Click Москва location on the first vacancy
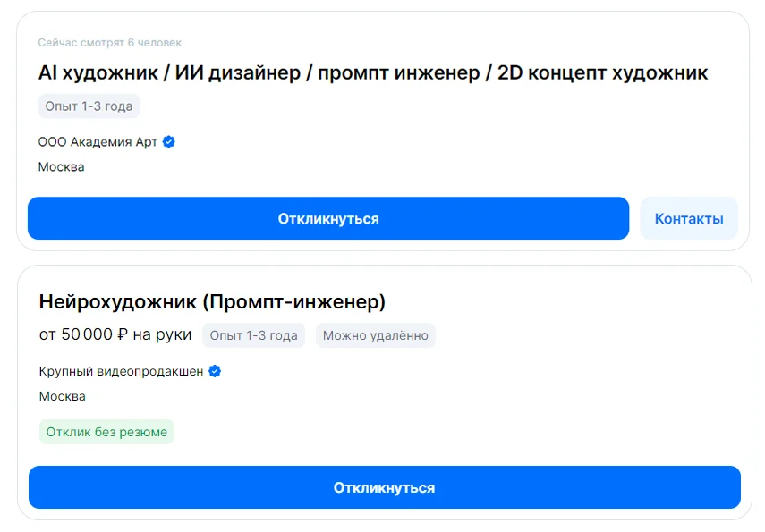This screenshot has height=532, width=765. [x=61, y=166]
